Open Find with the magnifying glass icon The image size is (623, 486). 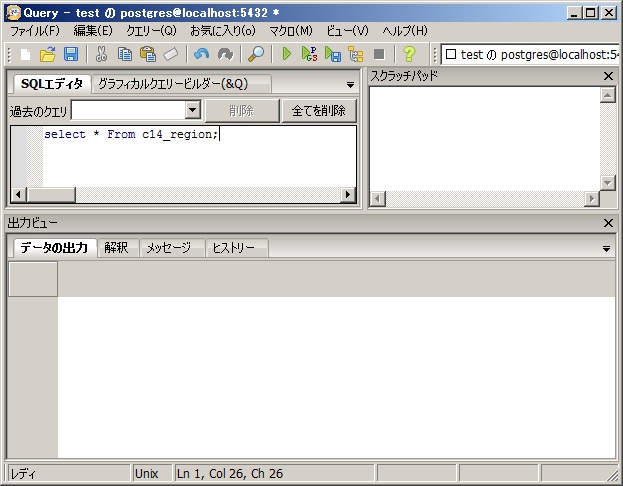tap(256, 54)
